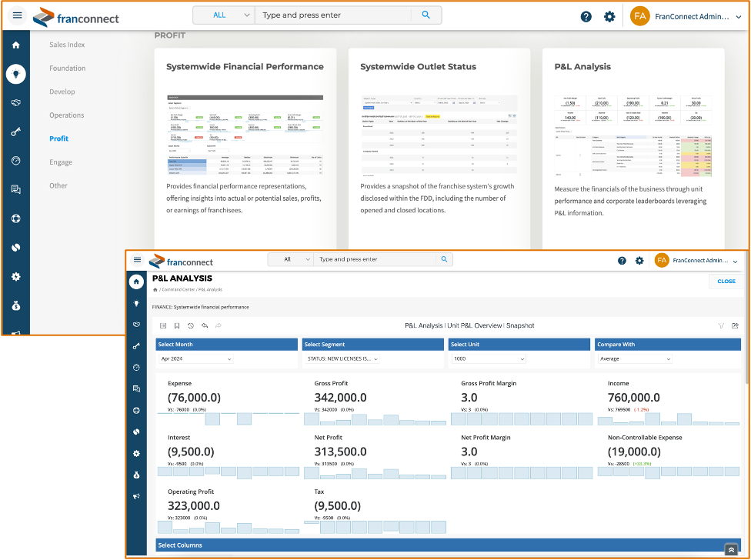Click Gross Profit value 342,000.0
The image size is (751, 560).
coord(341,398)
